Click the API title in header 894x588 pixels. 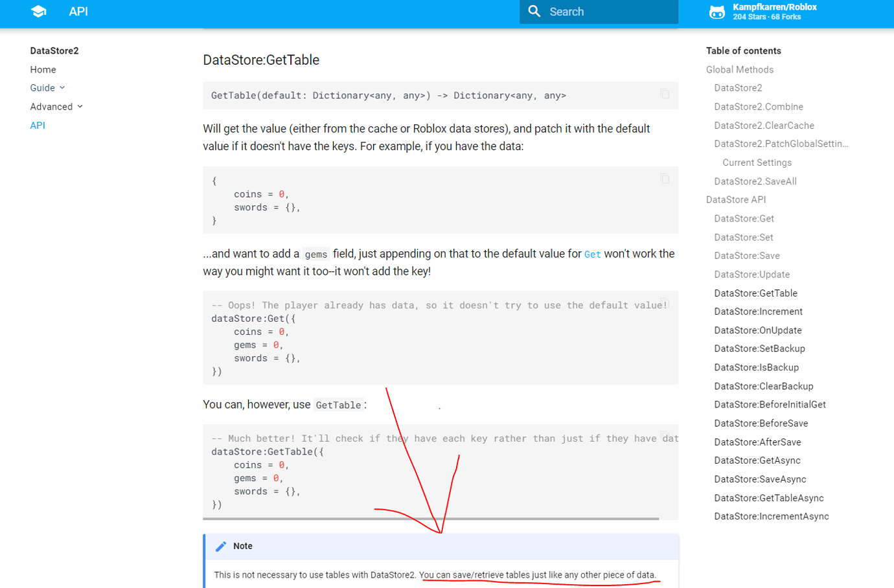tap(78, 12)
